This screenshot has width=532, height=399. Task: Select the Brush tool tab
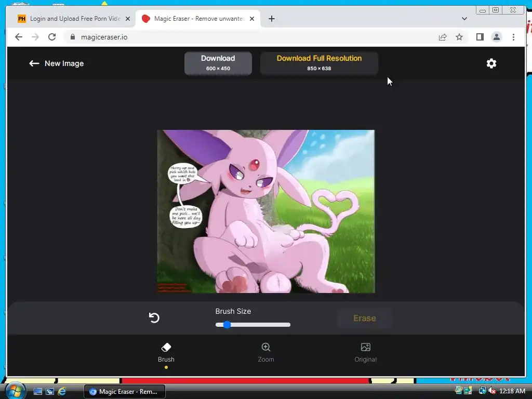[x=166, y=353]
